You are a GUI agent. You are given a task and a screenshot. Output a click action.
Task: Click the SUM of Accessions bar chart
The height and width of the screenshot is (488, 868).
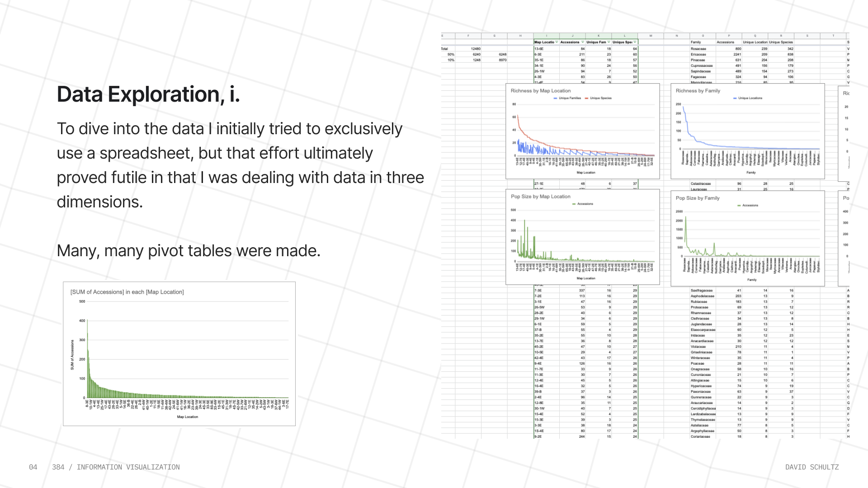coord(179,354)
